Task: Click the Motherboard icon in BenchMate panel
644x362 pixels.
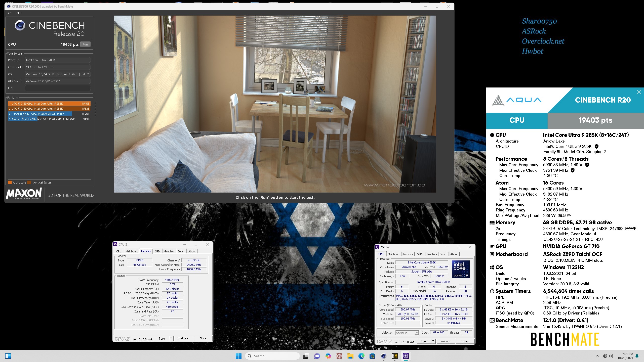Action: coord(492,254)
